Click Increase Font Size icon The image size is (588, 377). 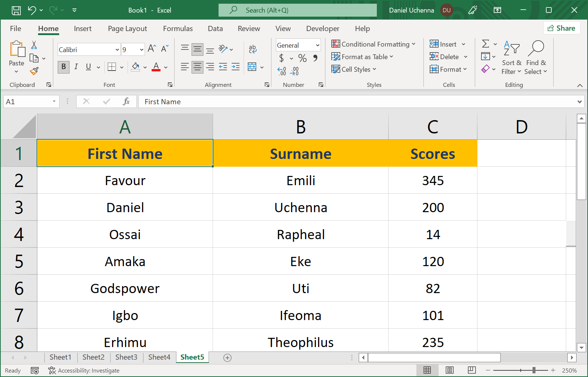pos(152,48)
